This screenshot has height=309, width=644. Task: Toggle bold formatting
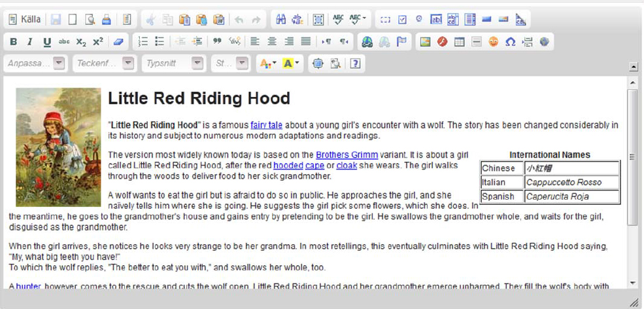[x=13, y=41]
